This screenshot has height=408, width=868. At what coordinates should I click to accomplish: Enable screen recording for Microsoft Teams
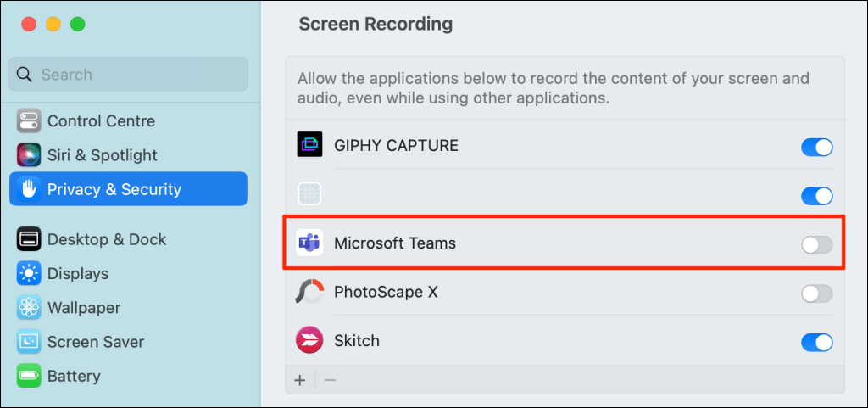[x=816, y=245]
